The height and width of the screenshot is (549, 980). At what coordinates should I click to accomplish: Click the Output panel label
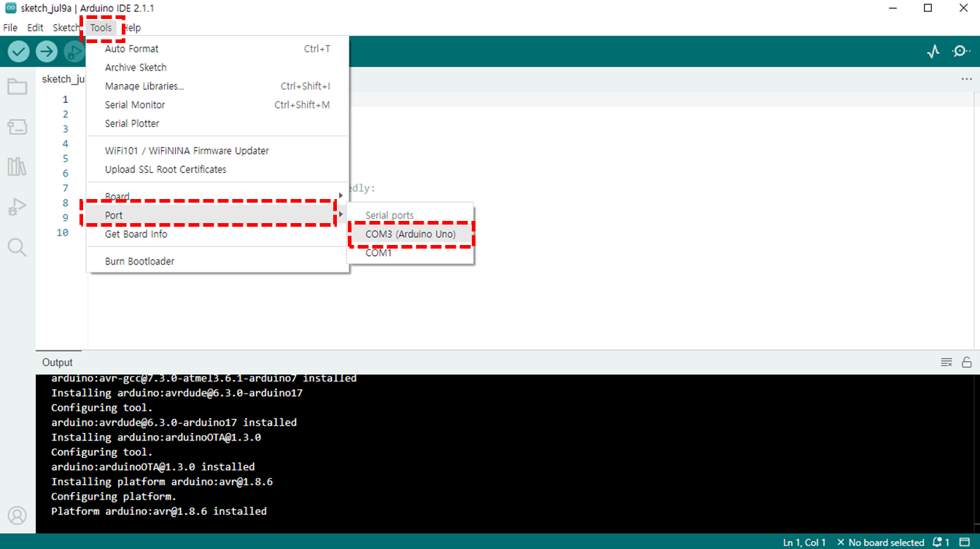[x=58, y=362]
